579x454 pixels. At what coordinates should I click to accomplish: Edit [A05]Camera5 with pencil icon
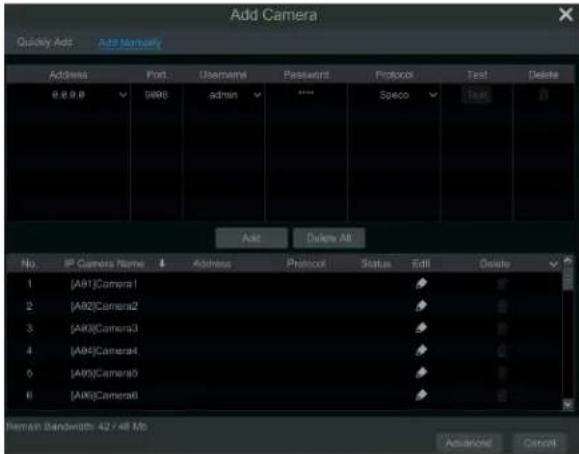(421, 373)
